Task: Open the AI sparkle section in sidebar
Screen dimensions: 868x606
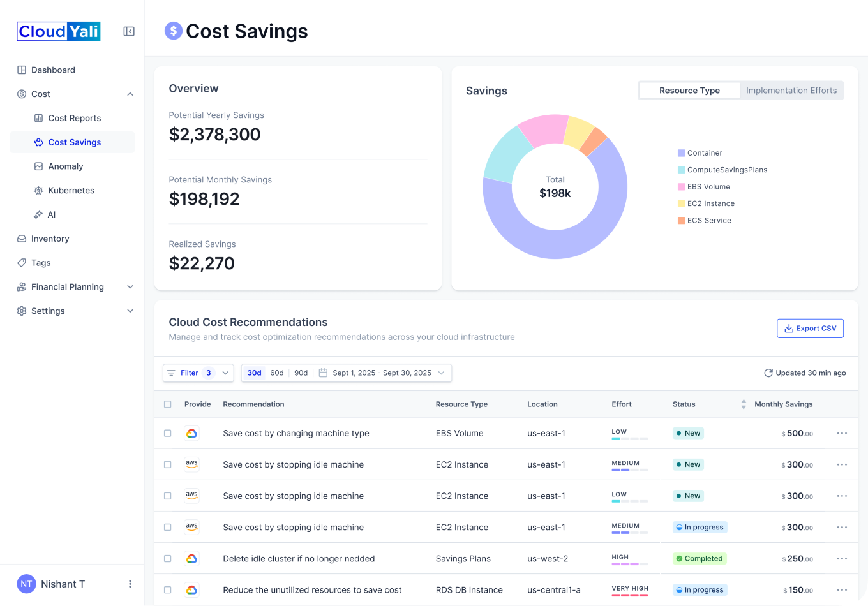Action: pos(51,215)
